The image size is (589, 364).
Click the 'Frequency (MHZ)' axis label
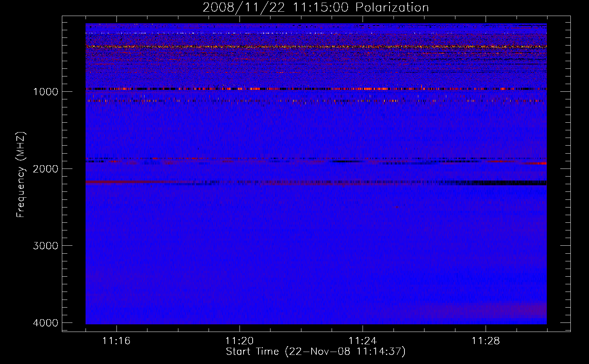[x=21, y=175]
